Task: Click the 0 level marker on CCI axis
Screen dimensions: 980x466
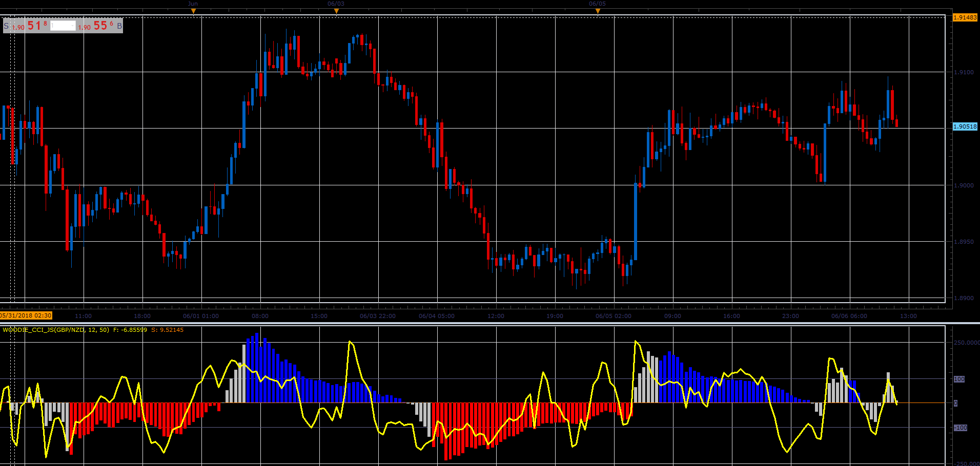Action: point(955,404)
